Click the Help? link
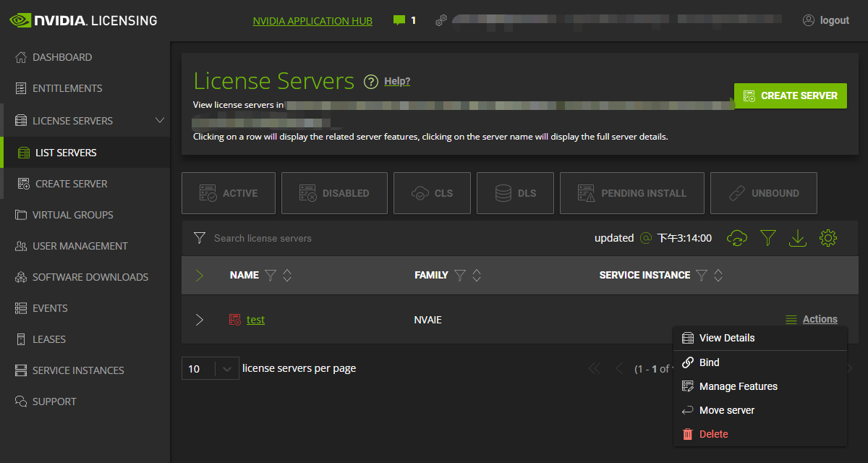The height and width of the screenshot is (463, 868). click(x=397, y=81)
